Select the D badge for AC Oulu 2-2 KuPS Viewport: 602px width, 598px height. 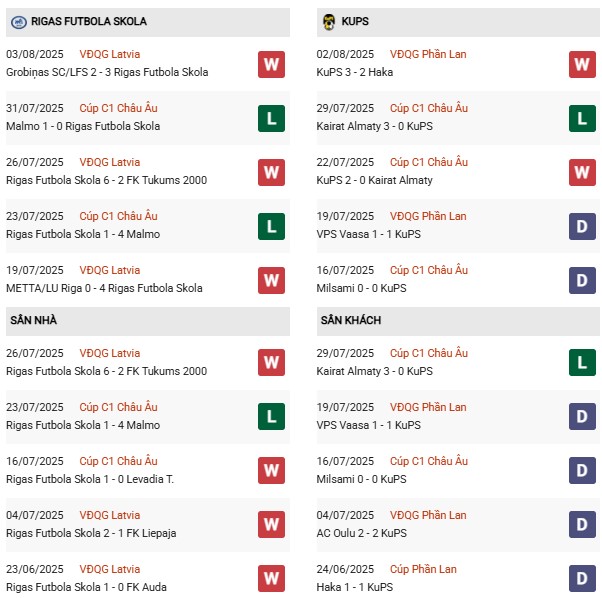582,524
